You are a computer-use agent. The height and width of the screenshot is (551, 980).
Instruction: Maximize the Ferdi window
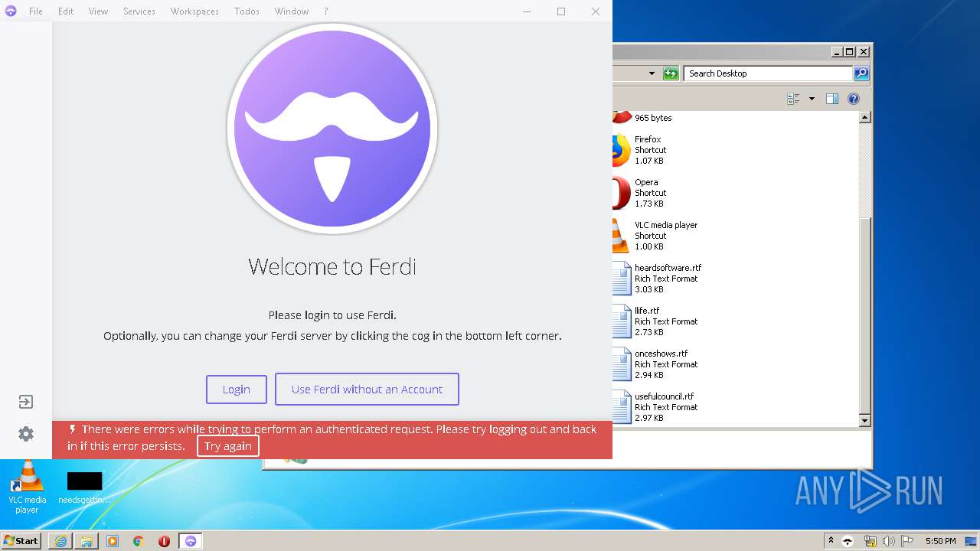[x=561, y=11]
